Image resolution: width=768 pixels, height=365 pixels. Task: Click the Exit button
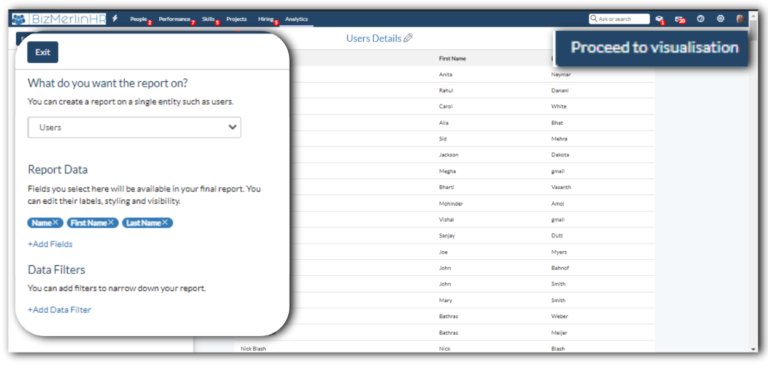pyautogui.click(x=43, y=52)
